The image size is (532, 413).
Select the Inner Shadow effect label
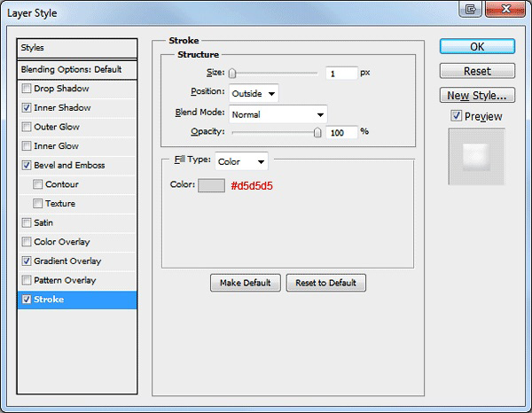(62, 108)
